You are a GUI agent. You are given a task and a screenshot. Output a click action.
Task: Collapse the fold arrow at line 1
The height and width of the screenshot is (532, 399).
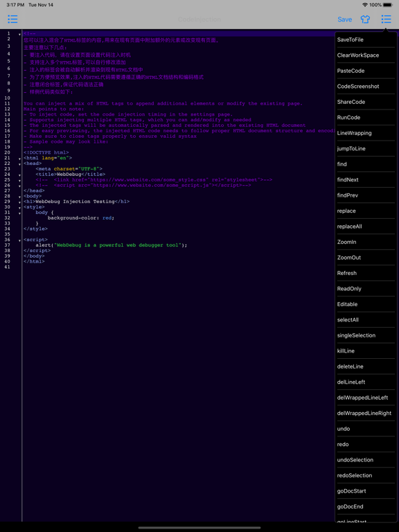(x=19, y=34)
